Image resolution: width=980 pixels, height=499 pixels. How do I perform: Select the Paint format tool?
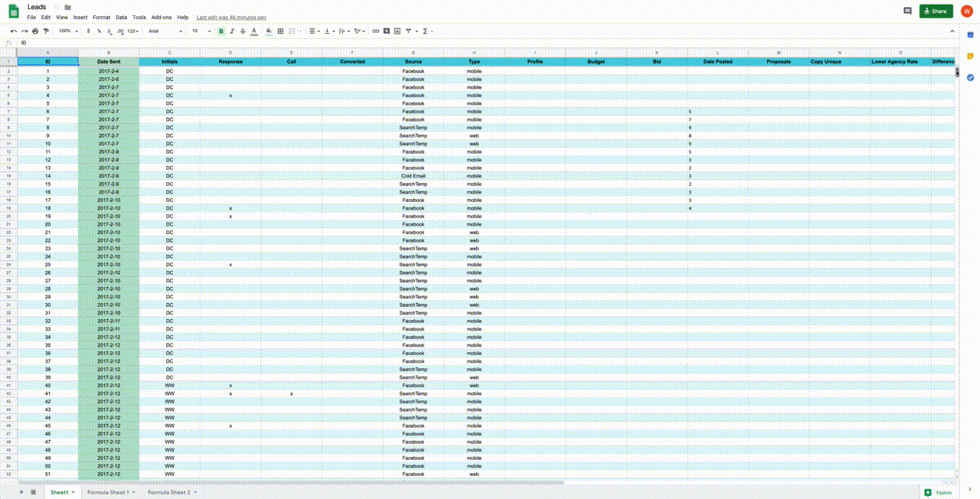click(46, 31)
